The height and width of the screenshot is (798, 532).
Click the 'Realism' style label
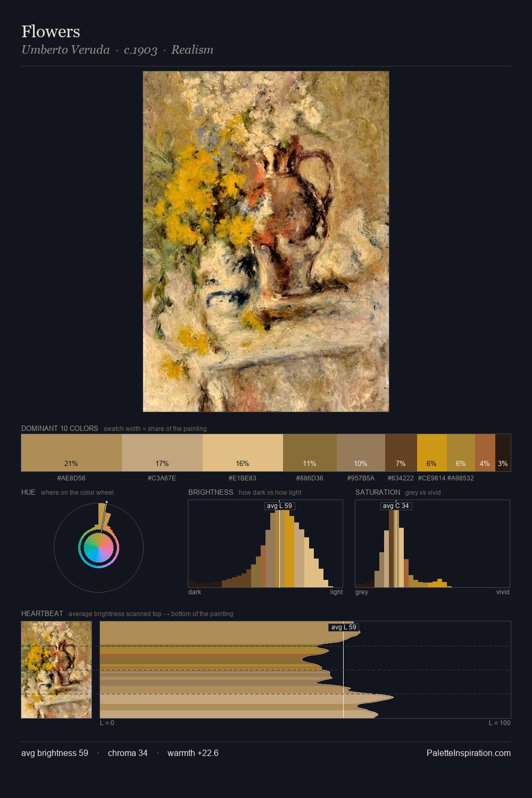pyautogui.click(x=192, y=50)
